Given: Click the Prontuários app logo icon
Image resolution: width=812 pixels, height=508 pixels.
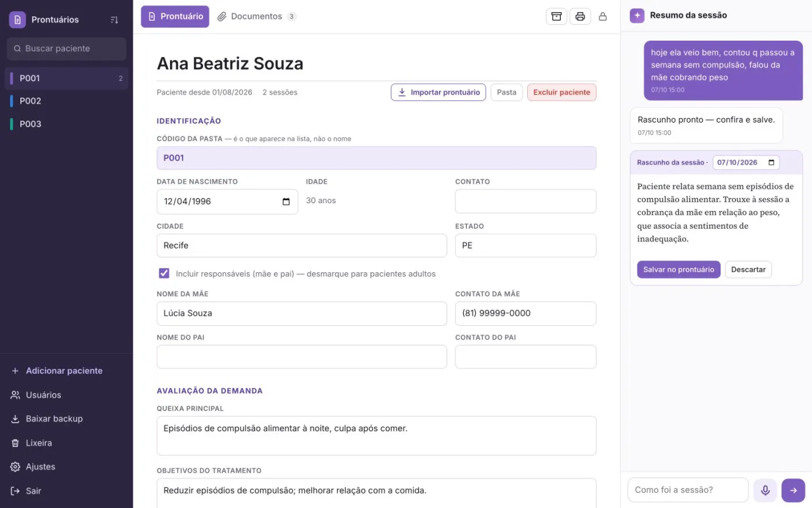Looking at the screenshot, I should 17,20.
